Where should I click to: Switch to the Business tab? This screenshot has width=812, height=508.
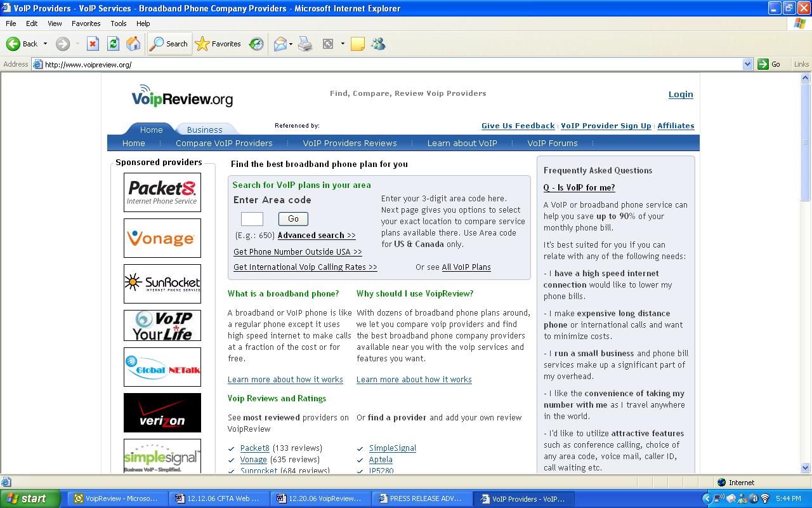pos(204,130)
